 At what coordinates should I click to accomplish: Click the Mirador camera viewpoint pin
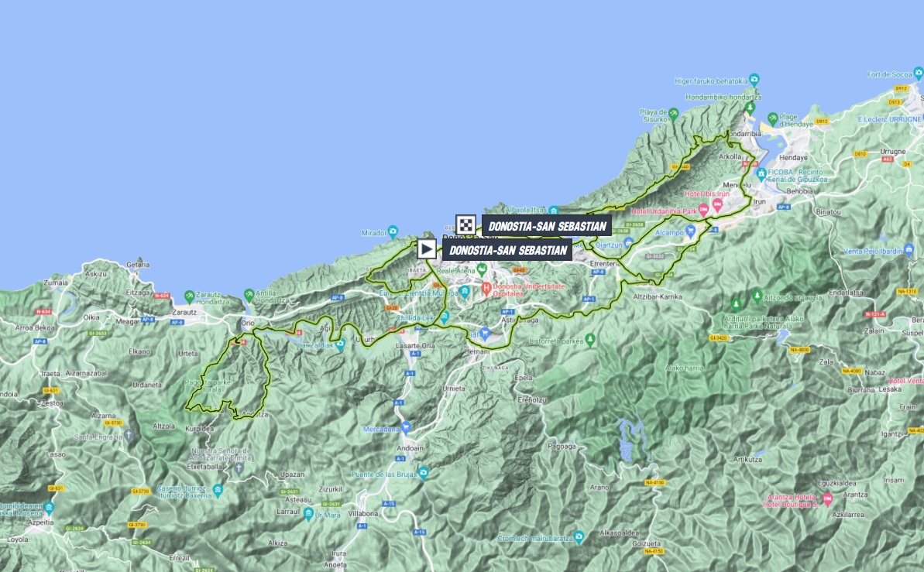coord(393,231)
